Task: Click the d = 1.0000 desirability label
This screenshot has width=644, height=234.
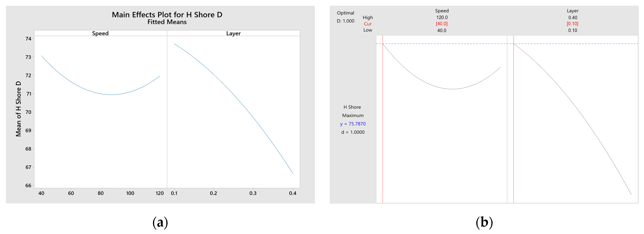Action: click(x=353, y=132)
